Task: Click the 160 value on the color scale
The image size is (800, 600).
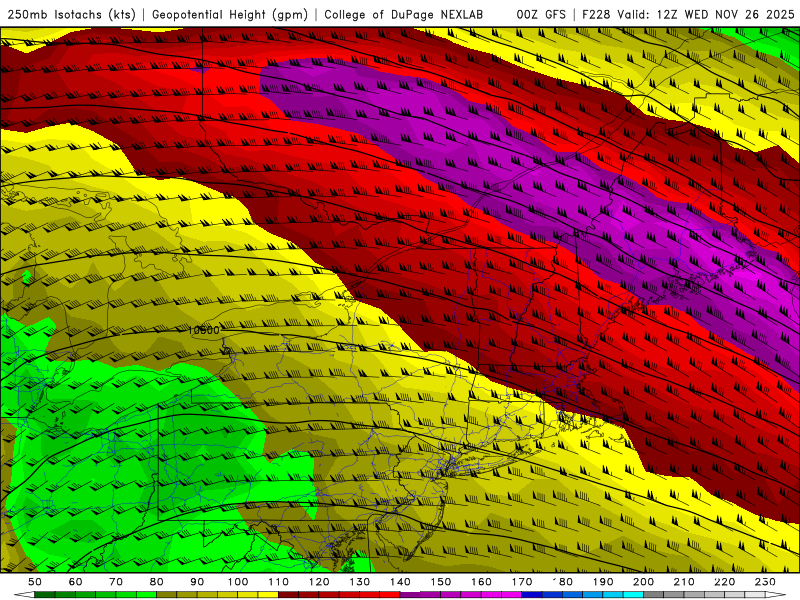Action: coord(481,582)
